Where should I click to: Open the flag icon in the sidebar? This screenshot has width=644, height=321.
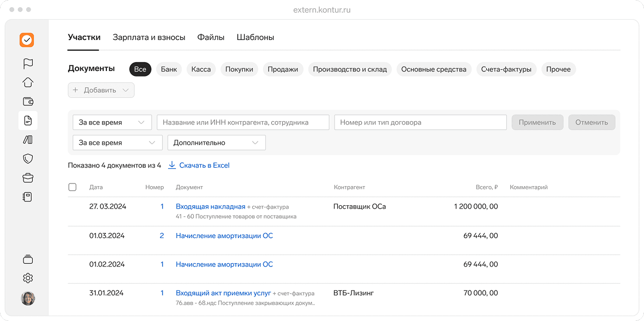coord(28,63)
